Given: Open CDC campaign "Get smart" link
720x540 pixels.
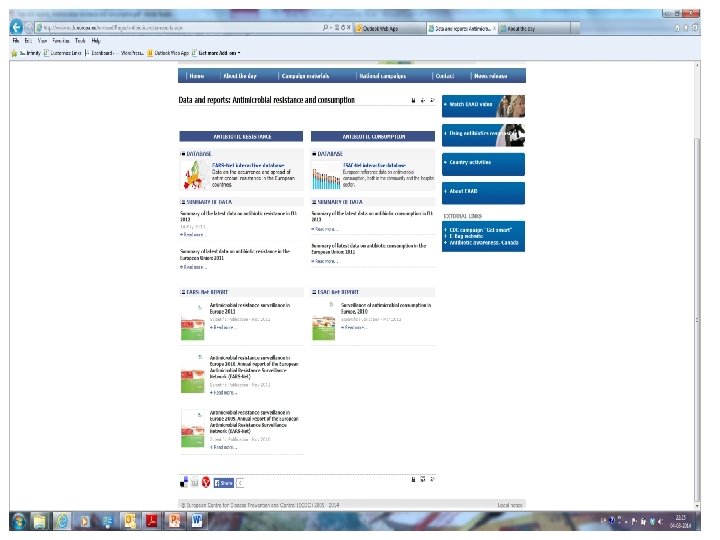Looking at the screenshot, I should tap(480, 230).
